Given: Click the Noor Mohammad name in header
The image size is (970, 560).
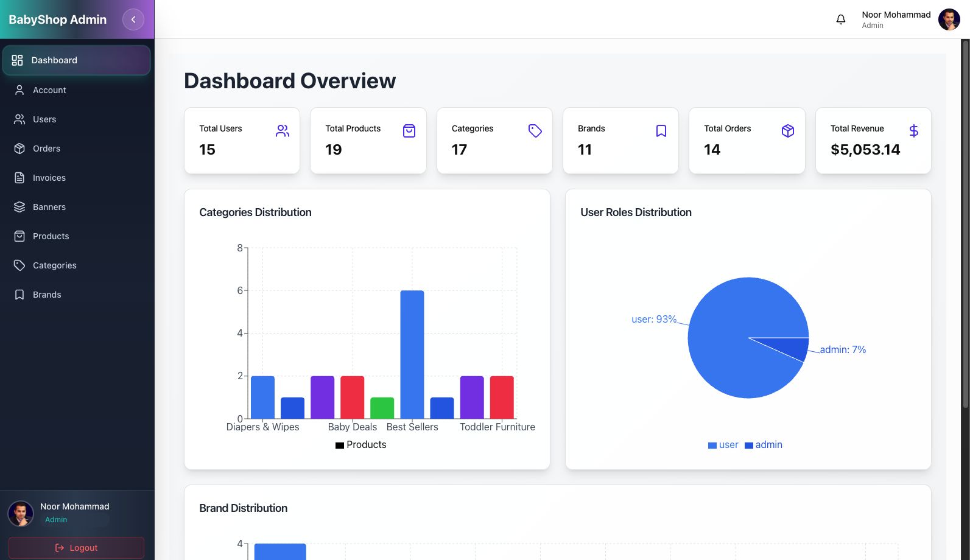Looking at the screenshot, I should [896, 15].
